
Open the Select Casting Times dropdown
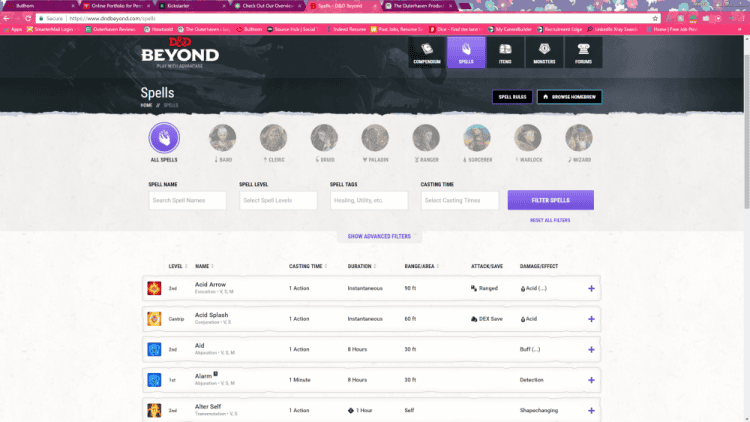(460, 200)
